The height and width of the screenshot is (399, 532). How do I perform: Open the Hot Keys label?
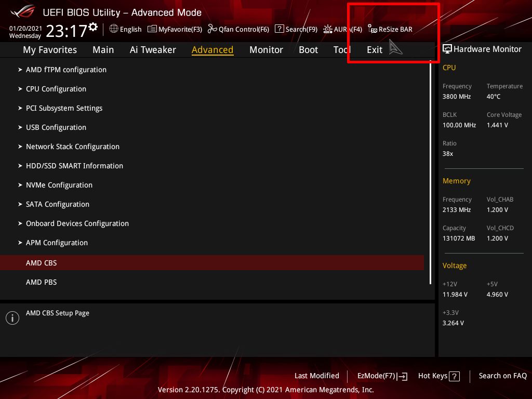[x=433, y=376]
